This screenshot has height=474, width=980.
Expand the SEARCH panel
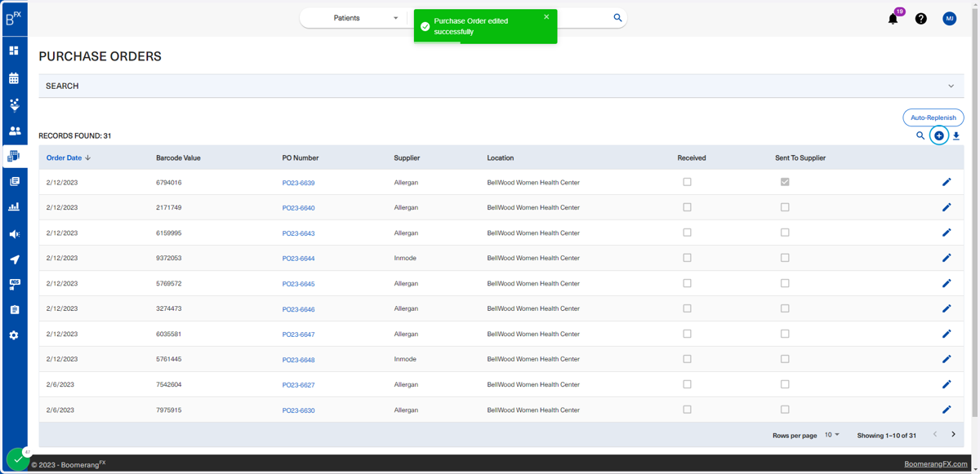(x=501, y=86)
